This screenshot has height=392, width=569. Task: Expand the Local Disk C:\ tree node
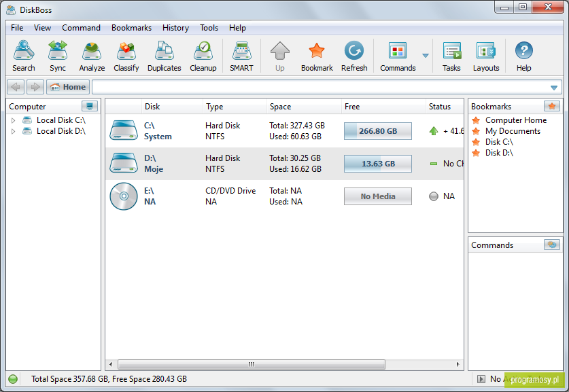click(x=13, y=120)
